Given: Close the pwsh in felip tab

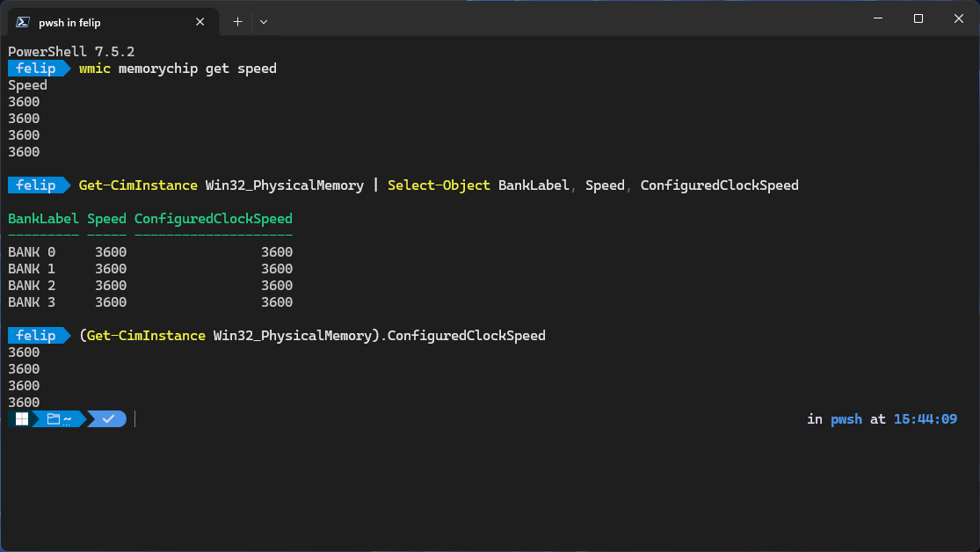Looking at the screenshot, I should [x=200, y=22].
